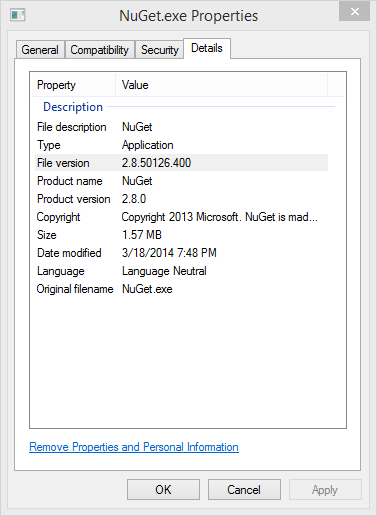Confirm with the OK button
The width and height of the screenshot is (377, 516).
pos(163,490)
